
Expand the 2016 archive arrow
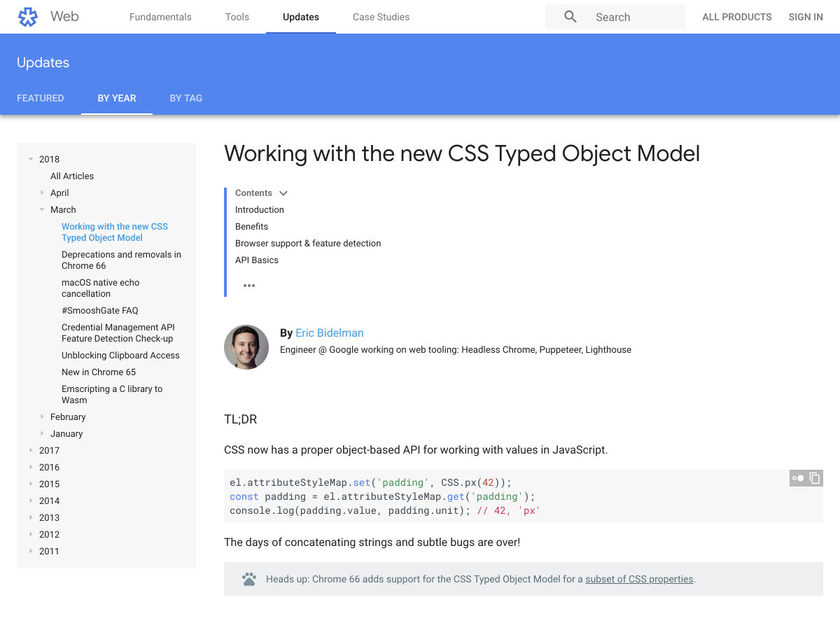[31, 467]
